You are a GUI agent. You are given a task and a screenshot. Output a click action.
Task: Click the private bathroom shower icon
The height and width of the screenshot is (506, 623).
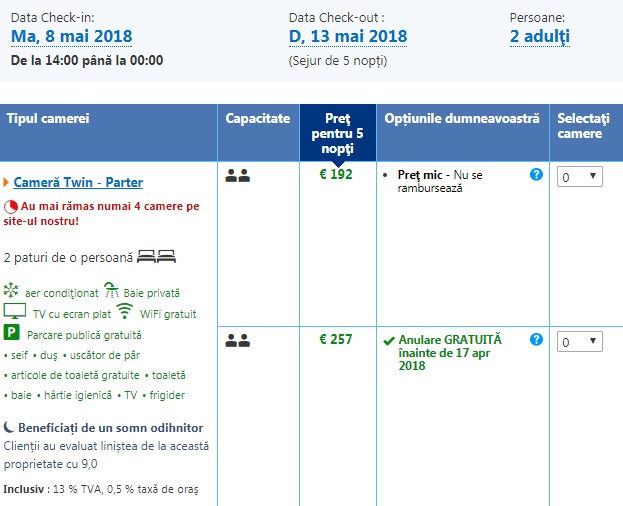(113, 291)
